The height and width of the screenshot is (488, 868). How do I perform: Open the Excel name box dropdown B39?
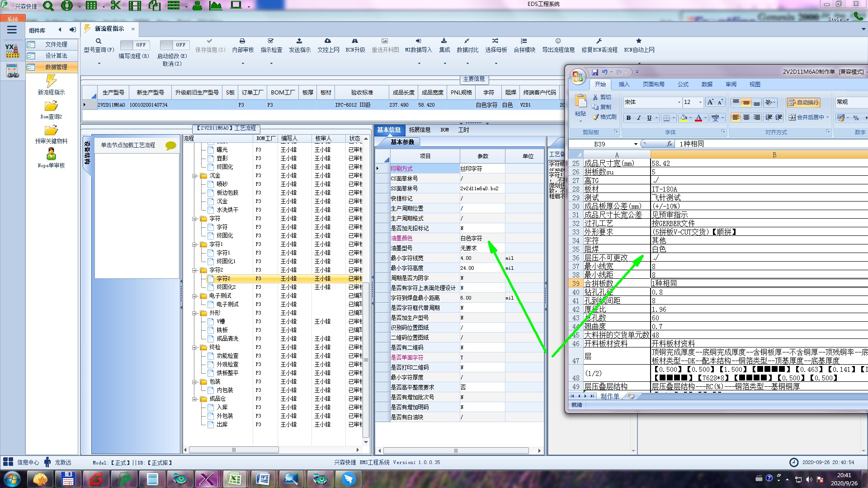coord(635,144)
